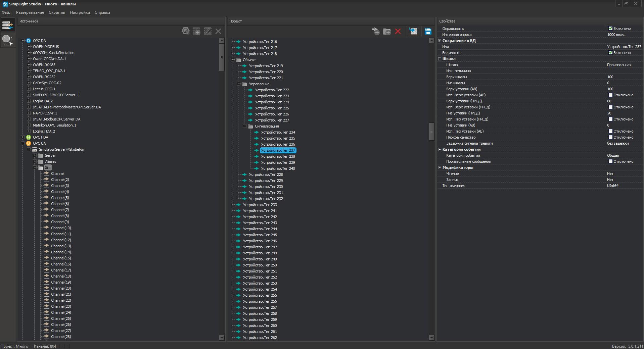Click the Server folder icon
This screenshot has width=644, height=349.
click(41, 155)
